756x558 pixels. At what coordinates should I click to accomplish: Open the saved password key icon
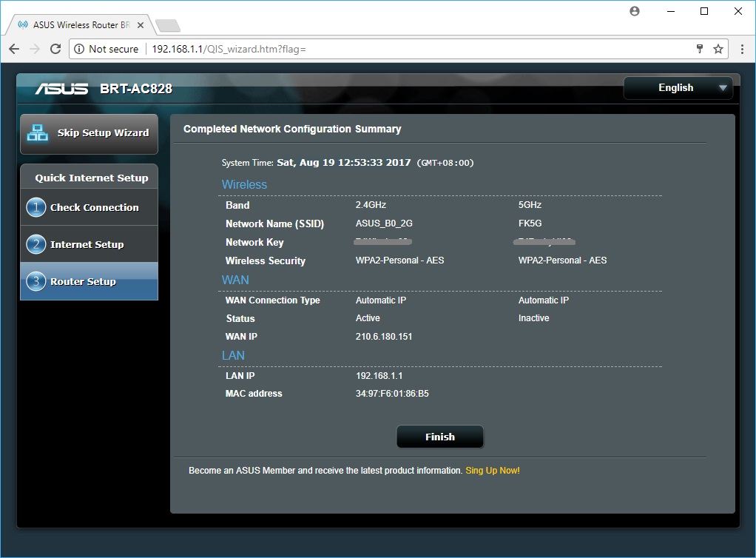click(699, 49)
